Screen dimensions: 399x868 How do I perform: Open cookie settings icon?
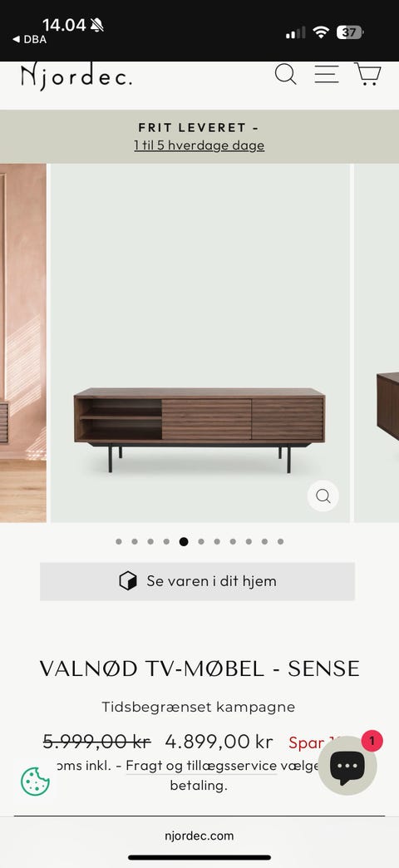pos(36,781)
